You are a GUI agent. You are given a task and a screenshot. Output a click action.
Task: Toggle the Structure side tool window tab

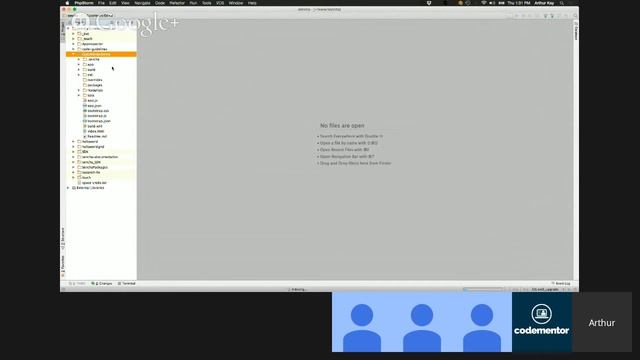(63, 239)
